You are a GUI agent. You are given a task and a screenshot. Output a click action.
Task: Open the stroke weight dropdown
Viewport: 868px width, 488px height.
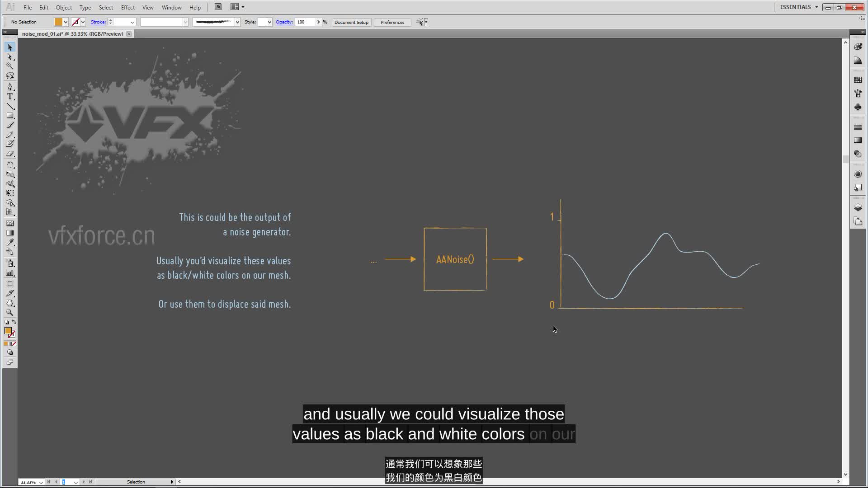(132, 22)
